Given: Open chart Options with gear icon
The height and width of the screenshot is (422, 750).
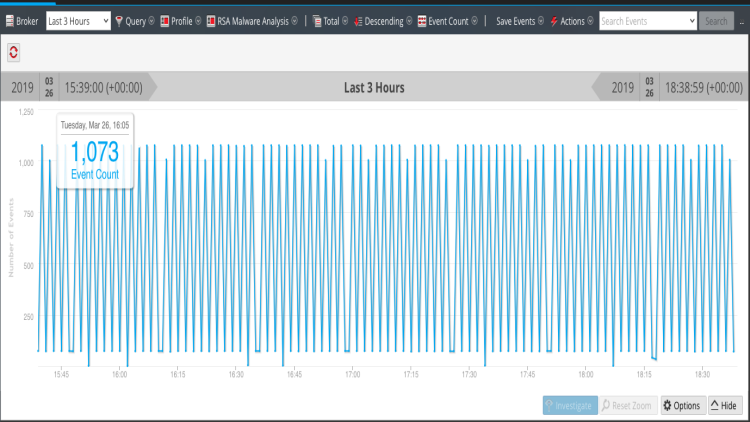Looking at the screenshot, I should tap(681, 405).
